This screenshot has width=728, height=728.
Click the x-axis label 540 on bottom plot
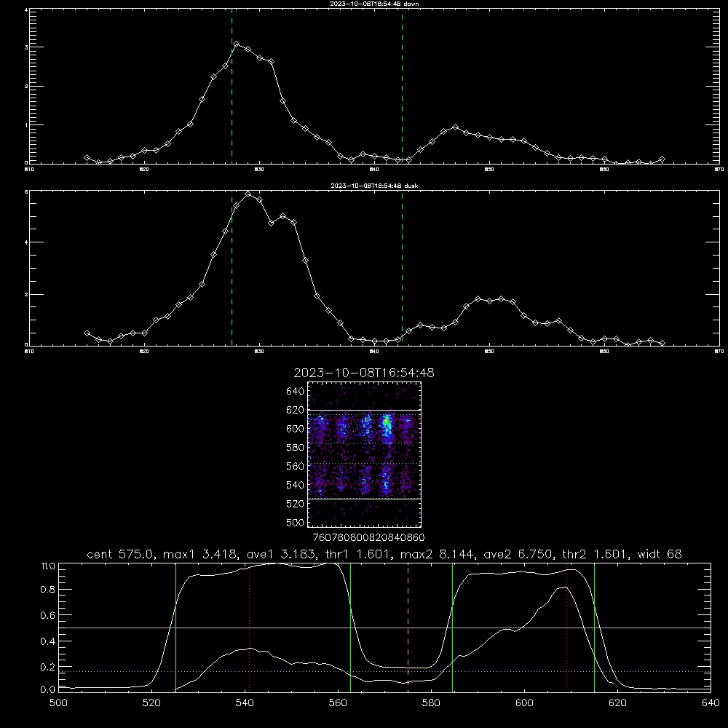245,703
